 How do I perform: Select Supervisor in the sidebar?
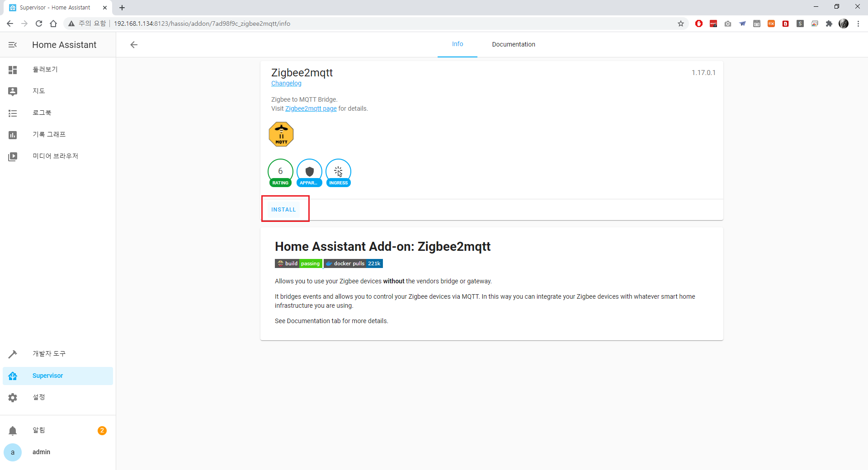point(58,376)
